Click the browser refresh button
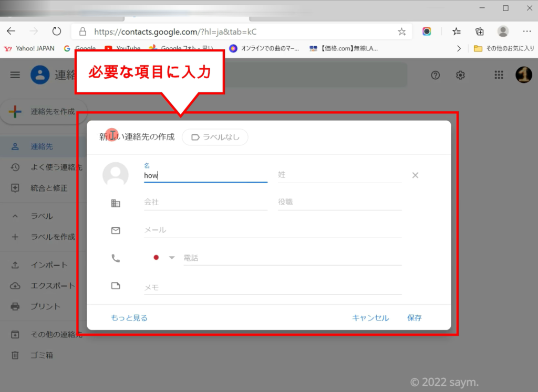 pos(57,31)
